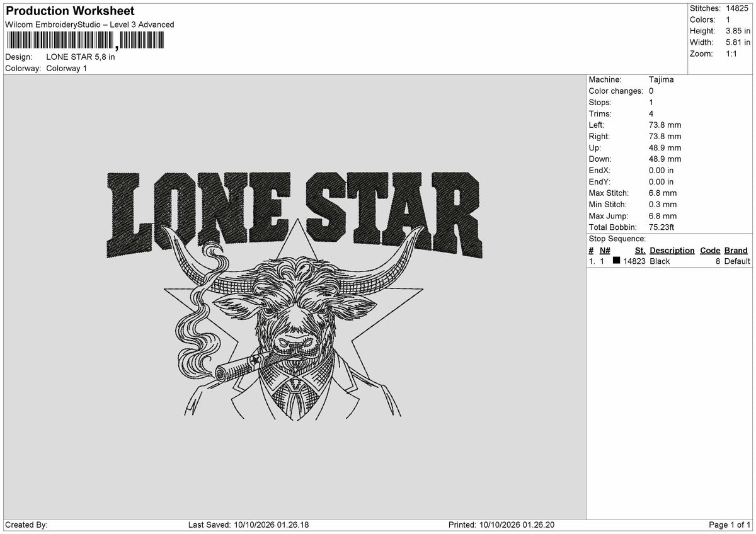Click the Trims value 4
This screenshot has width=756, height=534.
tap(651, 113)
